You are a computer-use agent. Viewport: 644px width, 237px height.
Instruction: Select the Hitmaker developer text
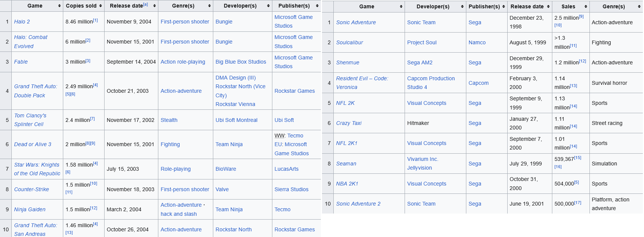[418, 123]
